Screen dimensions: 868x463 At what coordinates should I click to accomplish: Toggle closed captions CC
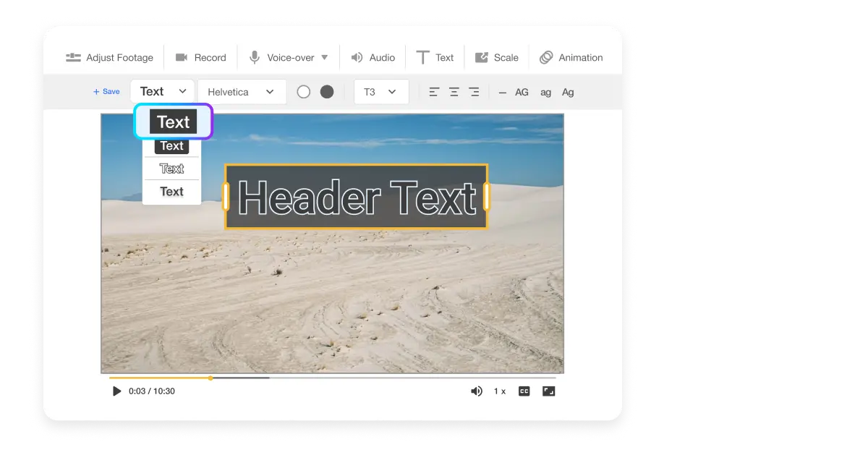click(524, 391)
